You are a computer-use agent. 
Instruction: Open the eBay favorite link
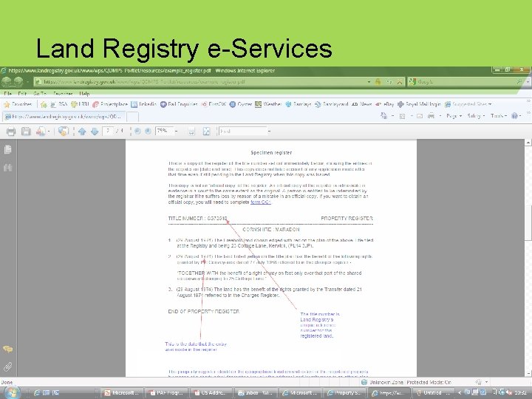384,104
